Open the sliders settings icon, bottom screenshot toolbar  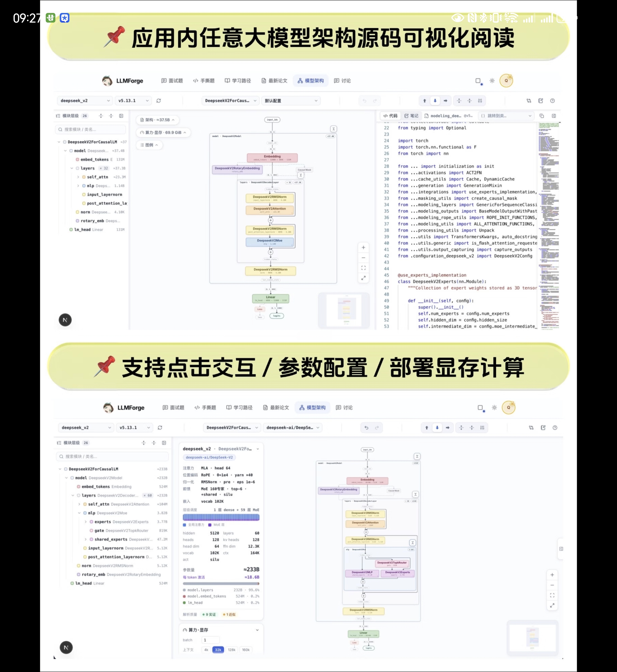coord(482,428)
